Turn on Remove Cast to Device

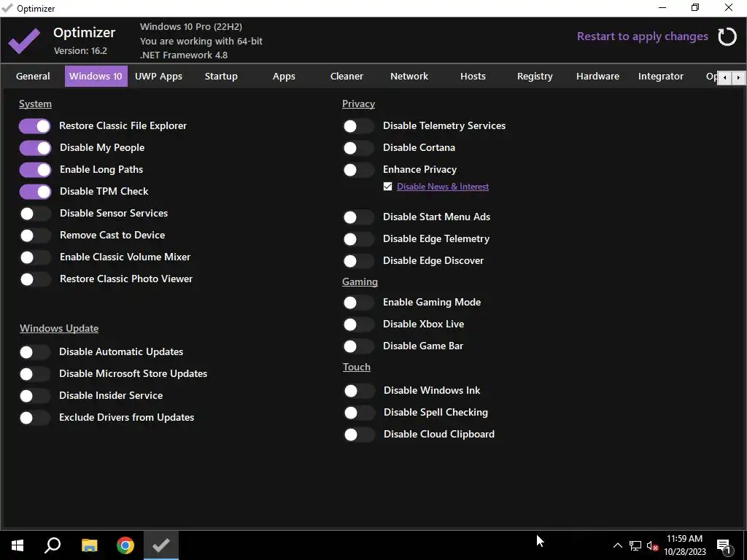(x=35, y=236)
